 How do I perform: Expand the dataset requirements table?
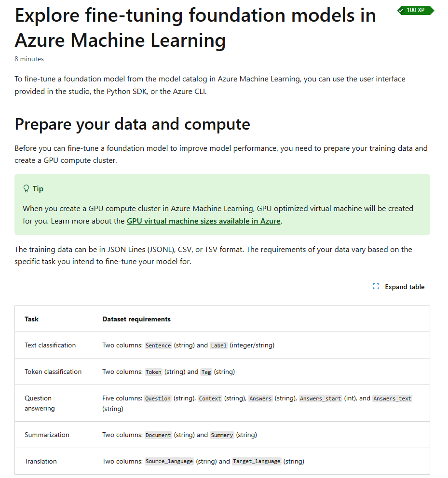[x=398, y=287]
